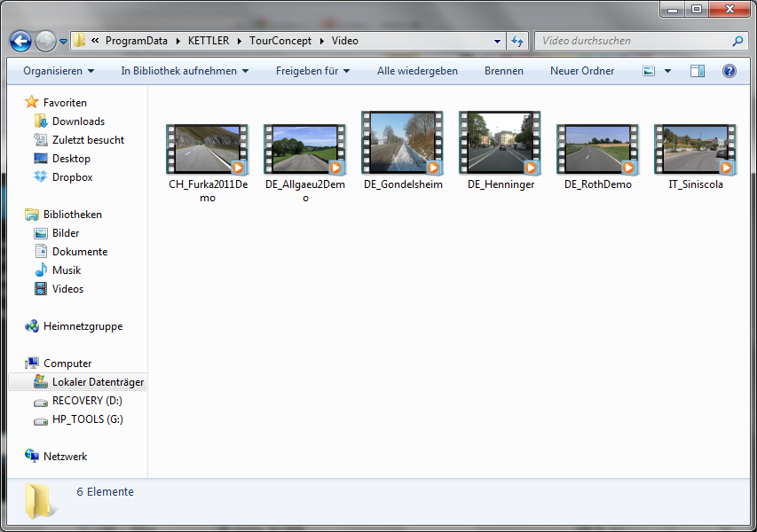Open help with the question mark icon
This screenshot has width=757, height=532.
(x=729, y=72)
